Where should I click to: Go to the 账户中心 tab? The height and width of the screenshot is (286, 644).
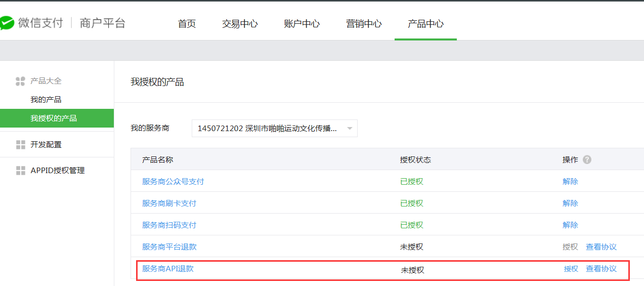(x=302, y=24)
